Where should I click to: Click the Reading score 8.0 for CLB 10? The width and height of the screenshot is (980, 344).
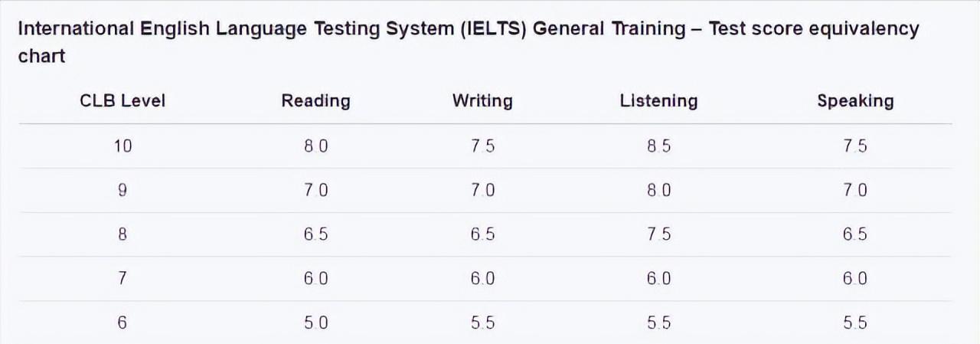click(x=315, y=146)
